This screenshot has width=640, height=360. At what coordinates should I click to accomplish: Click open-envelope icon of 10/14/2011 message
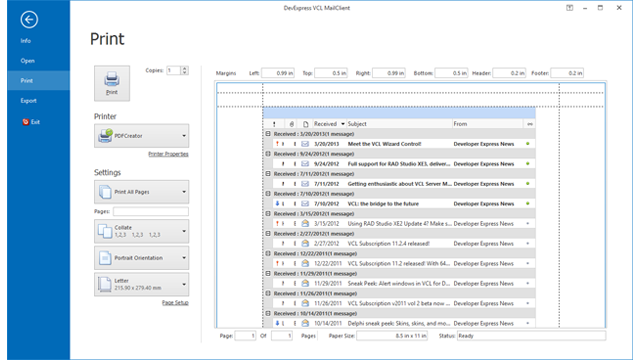pyautogui.click(x=305, y=323)
